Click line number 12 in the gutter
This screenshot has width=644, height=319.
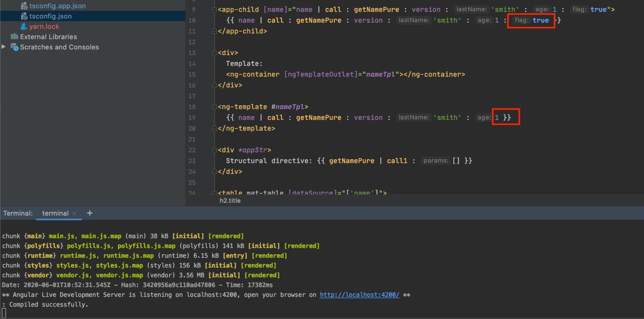click(x=191, y=42)
